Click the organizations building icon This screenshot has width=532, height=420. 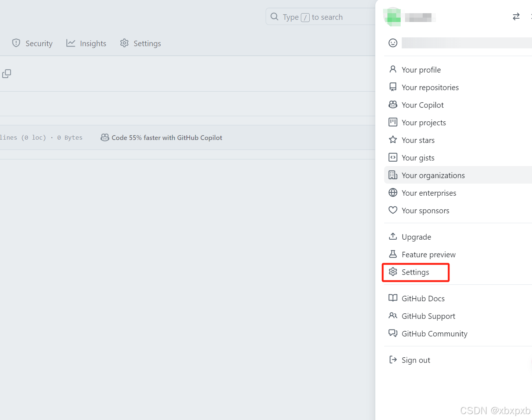[393, 175]
